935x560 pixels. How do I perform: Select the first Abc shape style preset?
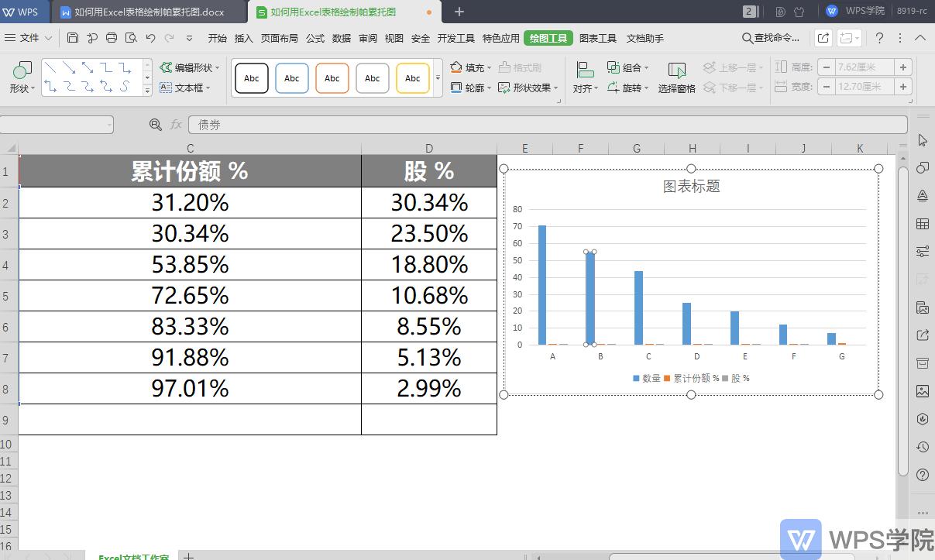pyautogui.click(x=251, y=77)
